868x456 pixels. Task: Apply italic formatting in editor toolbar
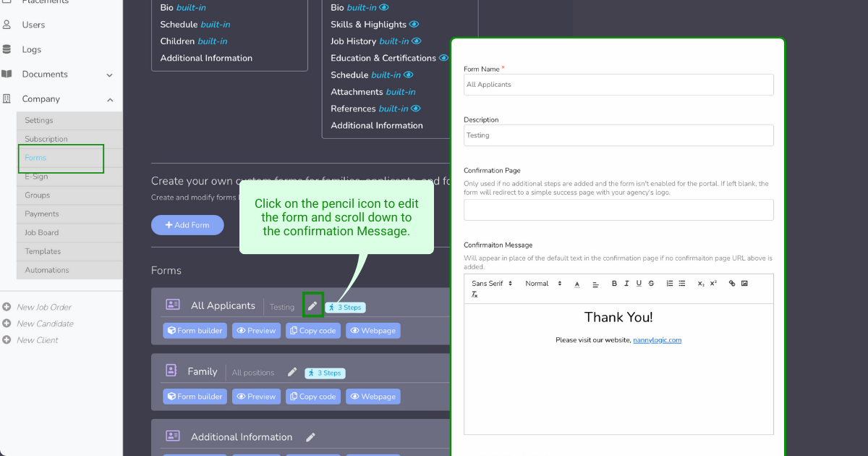(x=626, y=284)
